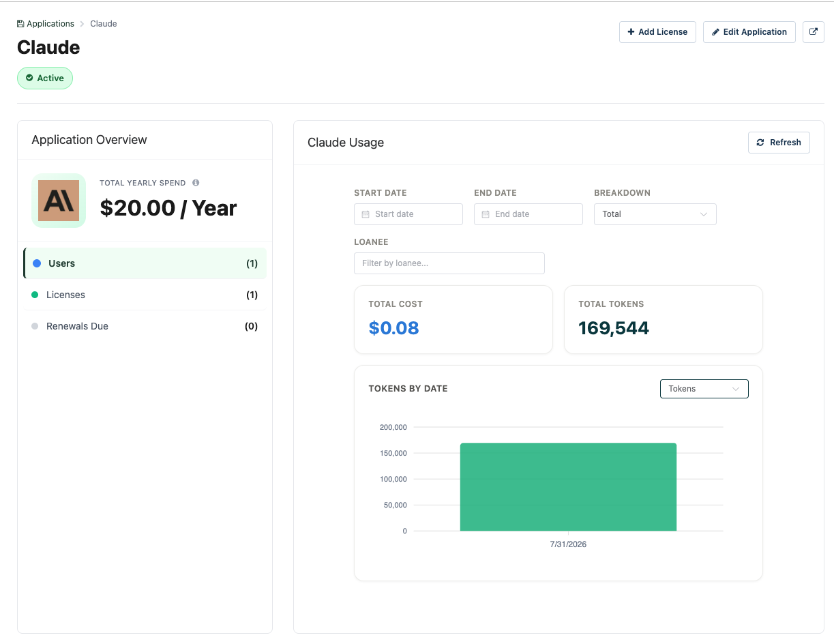This screenshot has width=834, height=644.
Task: Click the Application Overview heading
Action: tap(89, 140)
